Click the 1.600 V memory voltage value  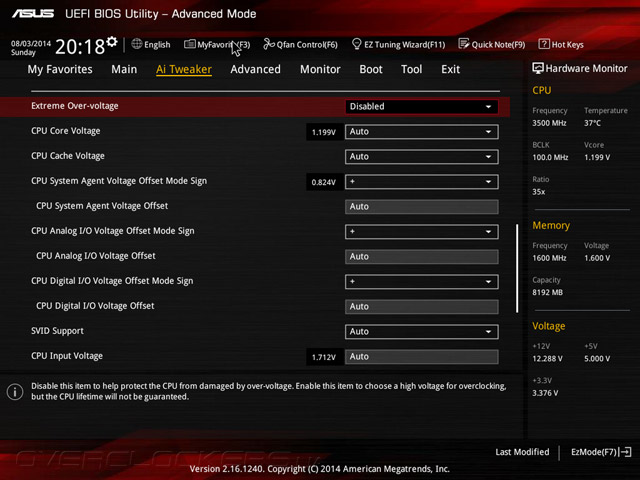point(597,258)
